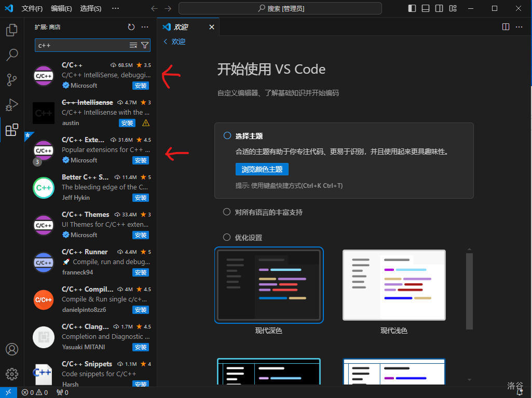532x398 pixels.
Task: Click the command center search box
Action: (x=280, y=8)
